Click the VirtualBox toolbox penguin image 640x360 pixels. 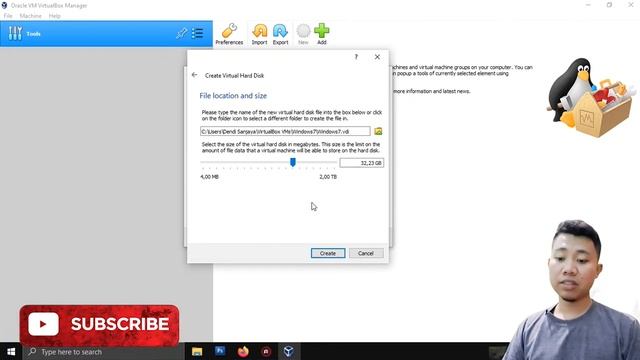click(x=591, y=98)
